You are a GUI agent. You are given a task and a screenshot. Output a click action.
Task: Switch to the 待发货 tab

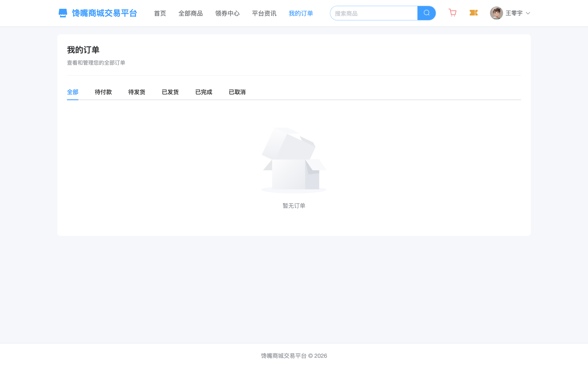(x=137, y=92)
